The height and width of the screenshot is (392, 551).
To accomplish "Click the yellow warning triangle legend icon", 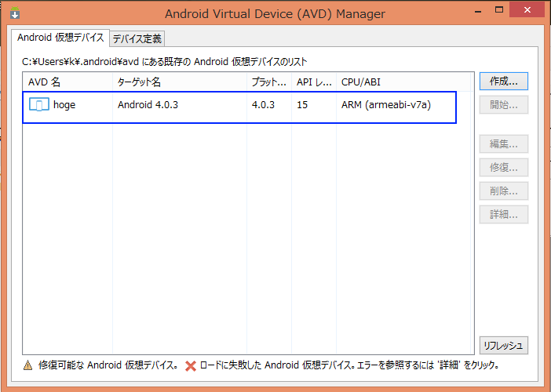I will coord(27,365).
